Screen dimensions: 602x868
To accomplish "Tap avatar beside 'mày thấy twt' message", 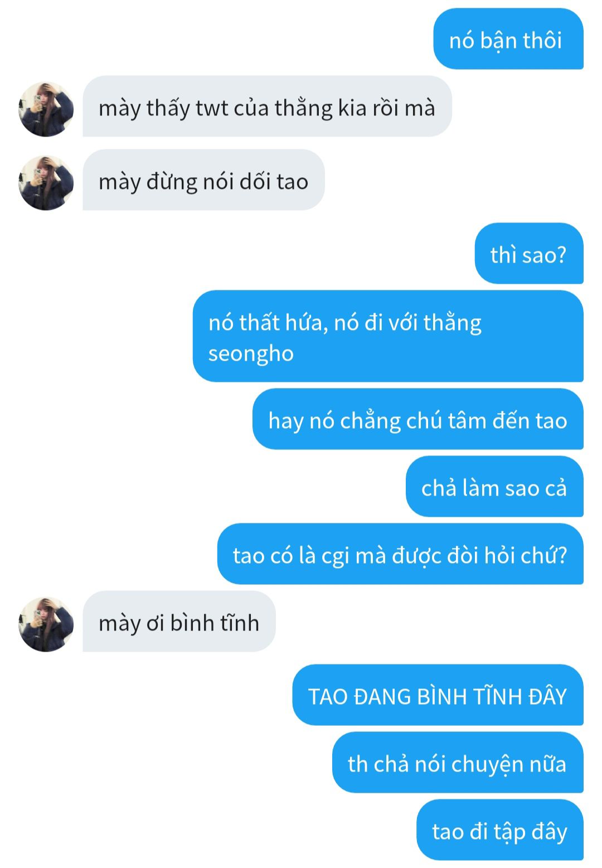I will tap(46, 109).
